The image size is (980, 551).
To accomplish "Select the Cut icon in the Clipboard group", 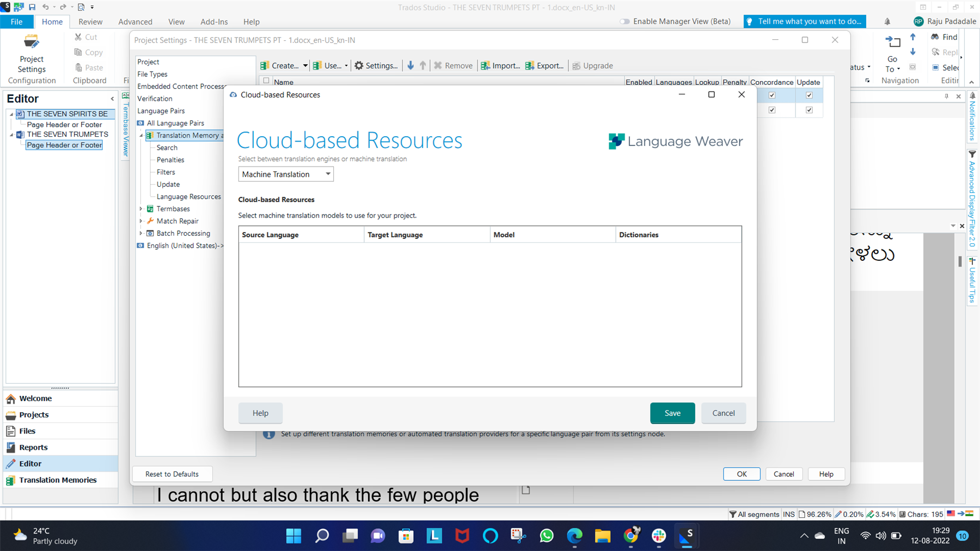I will click(78, 36).
